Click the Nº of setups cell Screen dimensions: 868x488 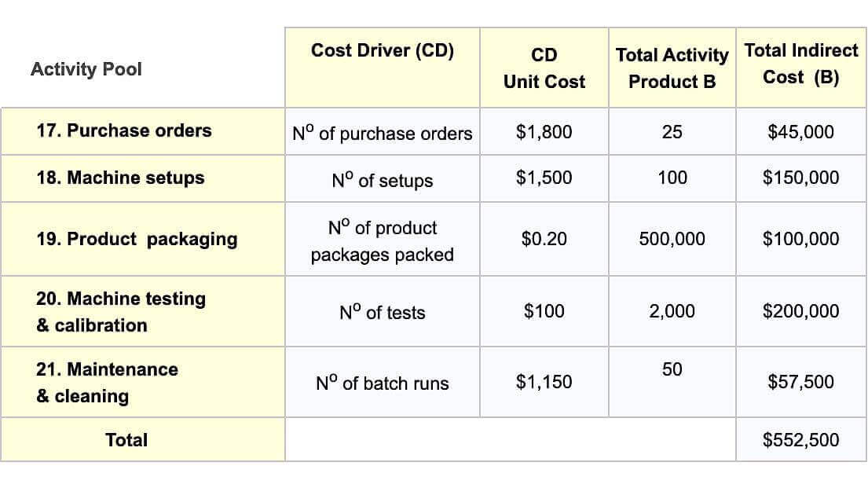[x=382, y=180]
